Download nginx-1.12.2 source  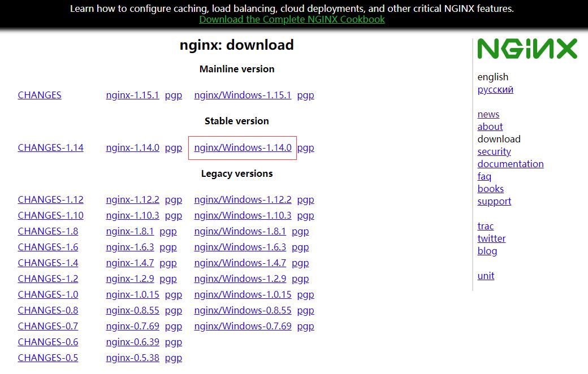tap(132, 200)
